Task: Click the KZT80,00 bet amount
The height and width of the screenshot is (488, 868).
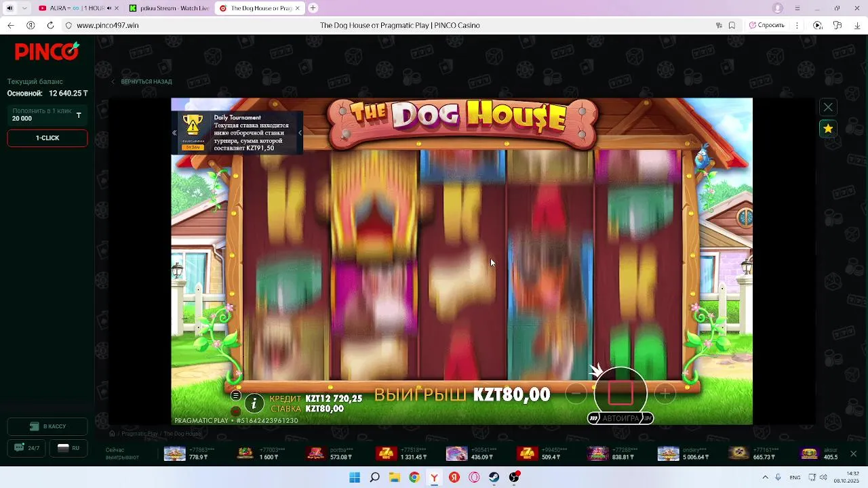Action: 325,409
